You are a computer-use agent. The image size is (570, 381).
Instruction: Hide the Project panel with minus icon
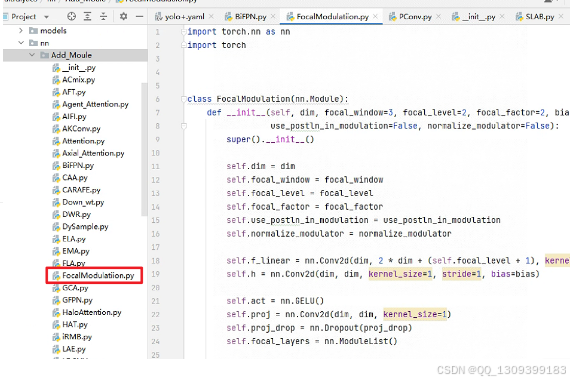coord(140,16)
